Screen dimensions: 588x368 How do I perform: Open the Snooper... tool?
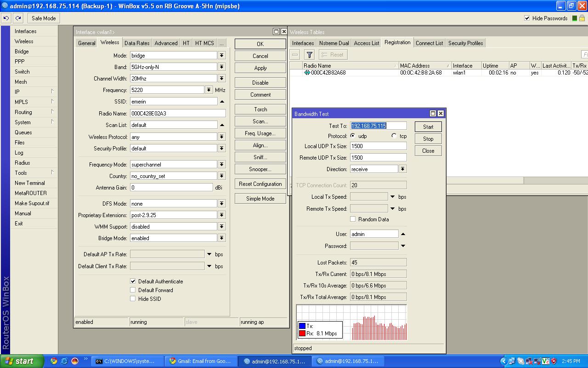[x=260, y=169]
